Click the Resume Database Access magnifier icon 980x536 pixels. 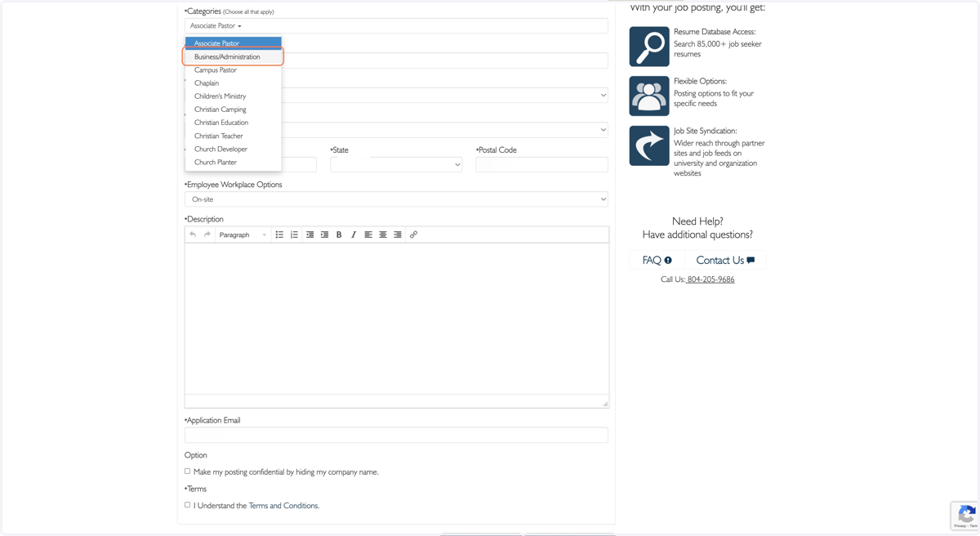pyautogui.click(x=649, y=47)
